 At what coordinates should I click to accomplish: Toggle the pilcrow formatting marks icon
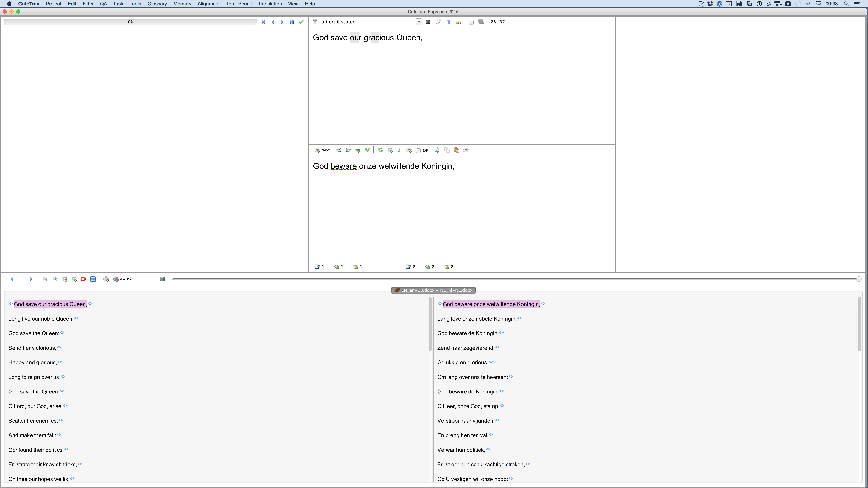click(448, 22)
